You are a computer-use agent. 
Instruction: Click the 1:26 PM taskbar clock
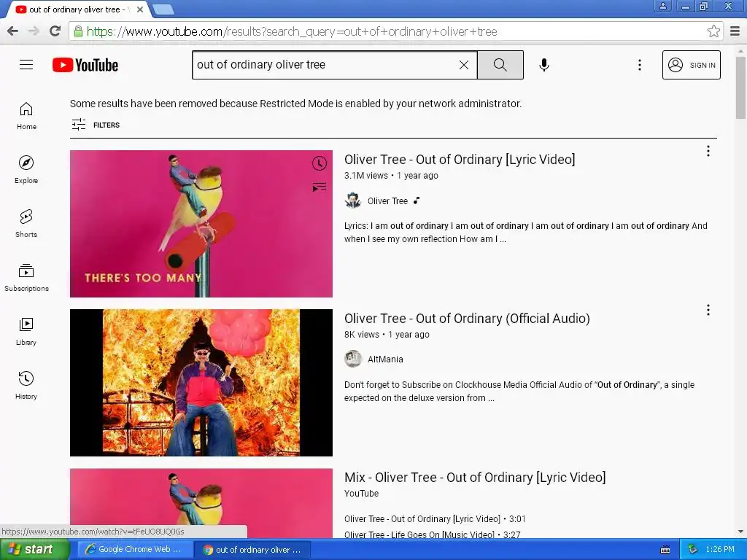pyautogui.click(x=719, y=550)
